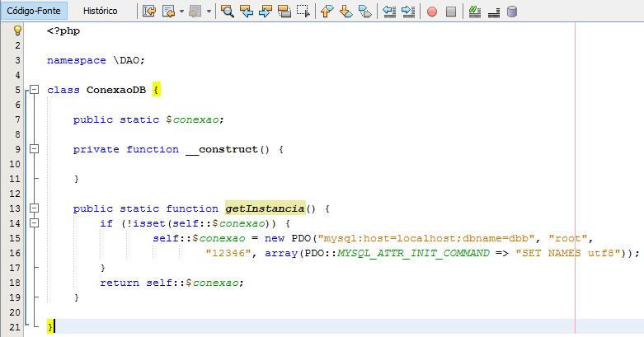Jump to the last edit location
The image size is (644, 337).
click(149, 11)
